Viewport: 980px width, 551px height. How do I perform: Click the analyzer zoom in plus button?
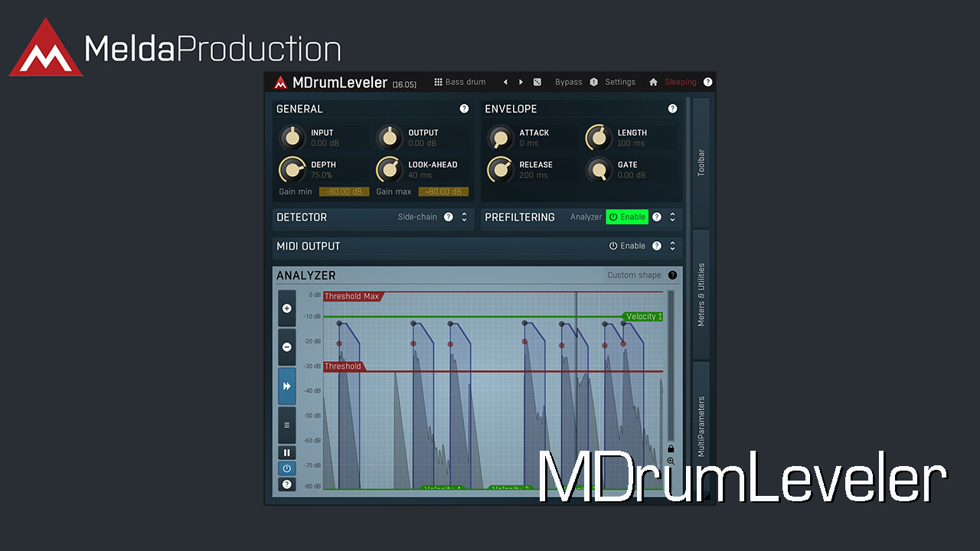pyautogui.click(x=287, y=308)
